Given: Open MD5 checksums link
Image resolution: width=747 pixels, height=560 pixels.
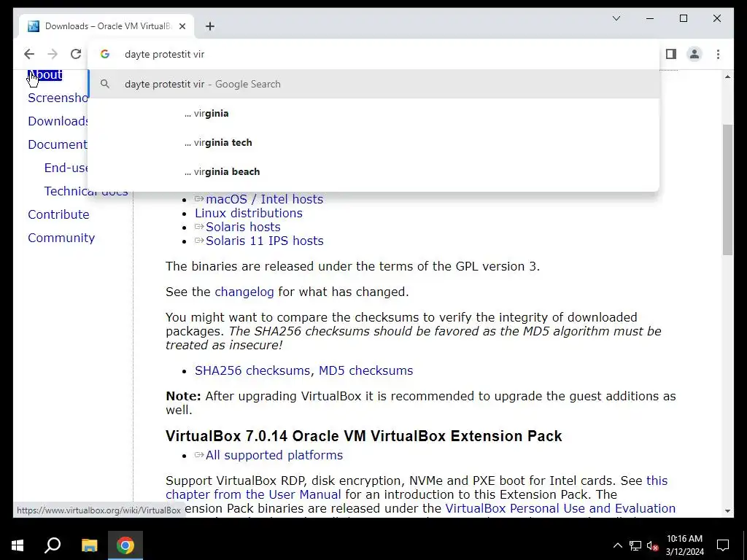Looking at the screenshot, I should pos(366,370).
